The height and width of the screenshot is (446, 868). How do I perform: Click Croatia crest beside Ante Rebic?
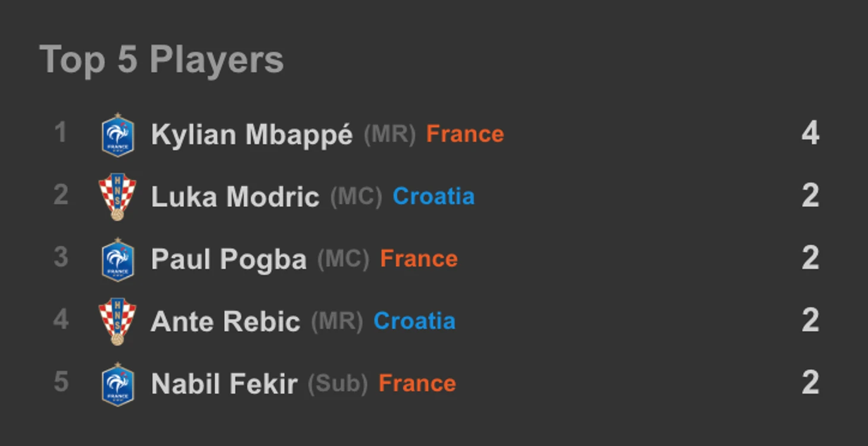click(x=118, y=322)
